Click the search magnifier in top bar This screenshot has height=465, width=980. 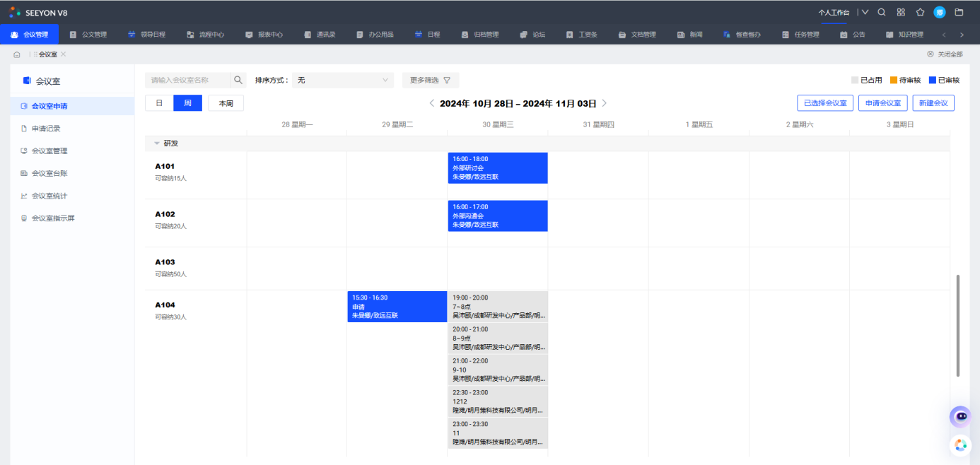pos(882,12)
